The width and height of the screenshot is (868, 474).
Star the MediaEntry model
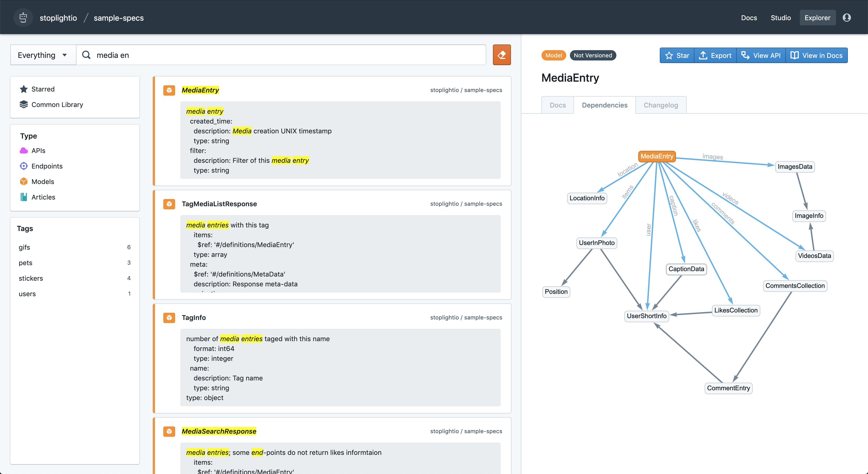click(677, 55)
